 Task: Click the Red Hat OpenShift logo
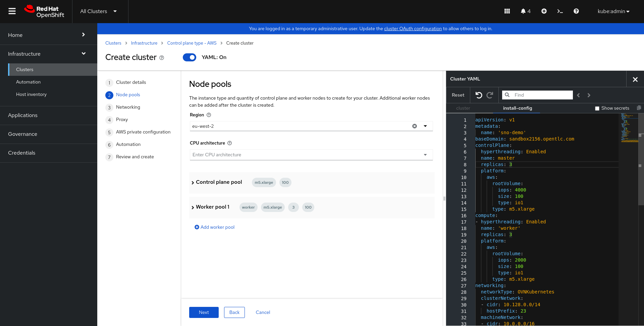[x=44, y=11]
